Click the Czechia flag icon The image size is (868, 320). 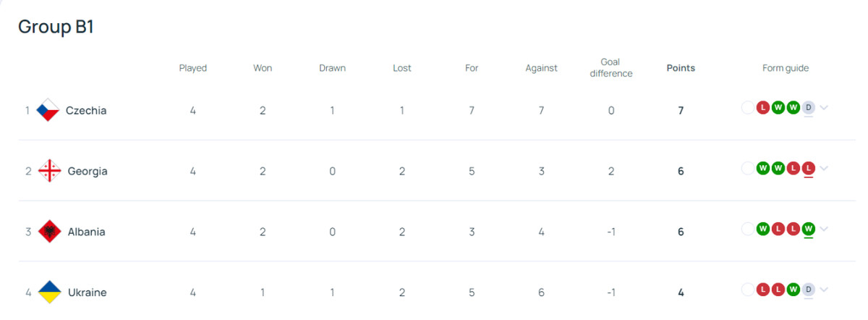[48, 110]
